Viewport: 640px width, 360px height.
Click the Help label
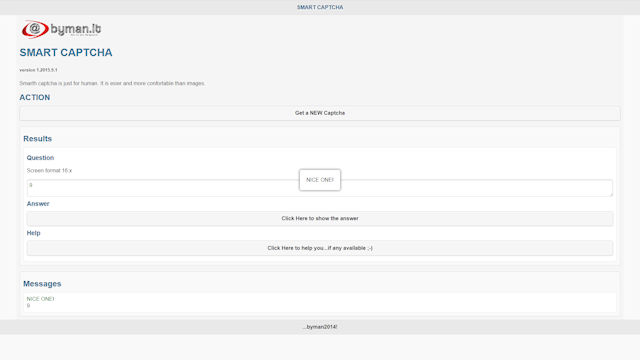(x=33, y=233)
